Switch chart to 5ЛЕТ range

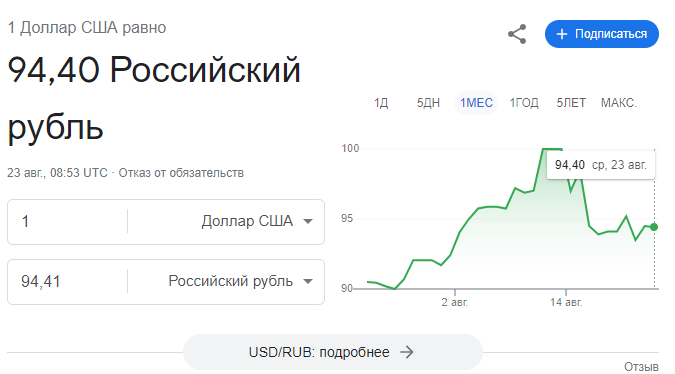(x=571, y=103)
